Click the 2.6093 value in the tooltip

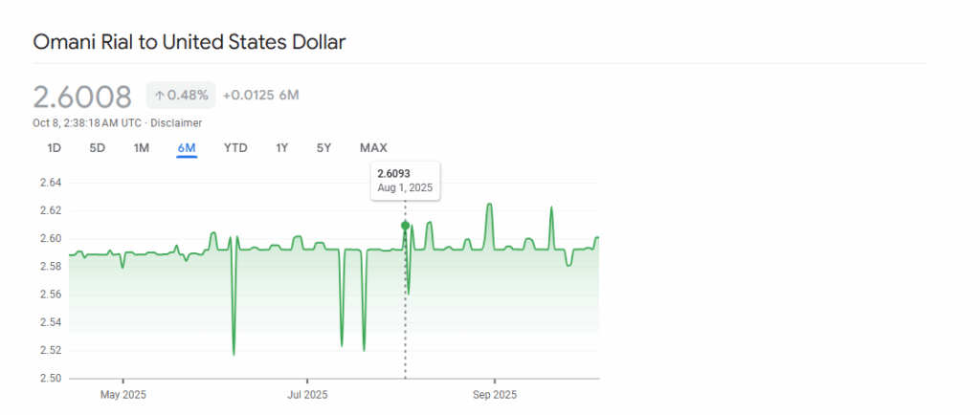tap(393, 173)
